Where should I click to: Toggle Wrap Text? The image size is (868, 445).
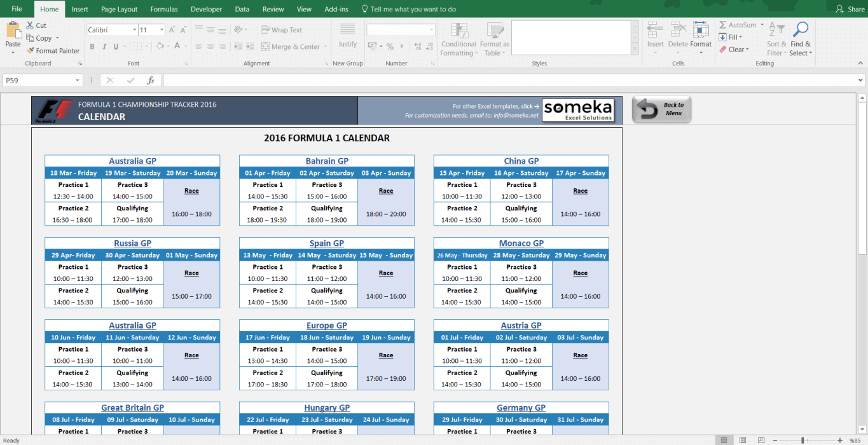[282, 30]
